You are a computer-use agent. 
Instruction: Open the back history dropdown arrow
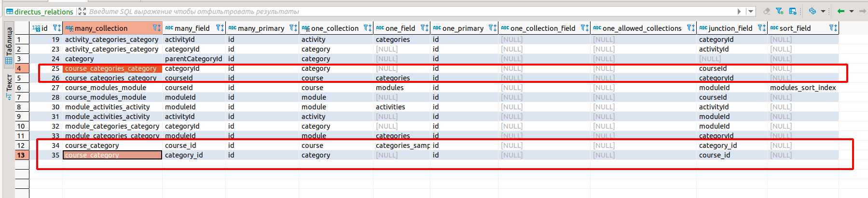(x=852, y=12)
